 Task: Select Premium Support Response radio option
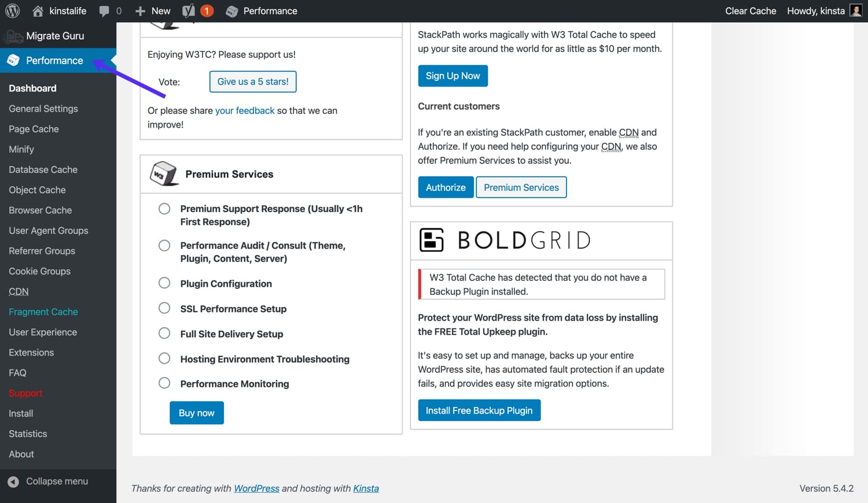[x=164, y=209]
